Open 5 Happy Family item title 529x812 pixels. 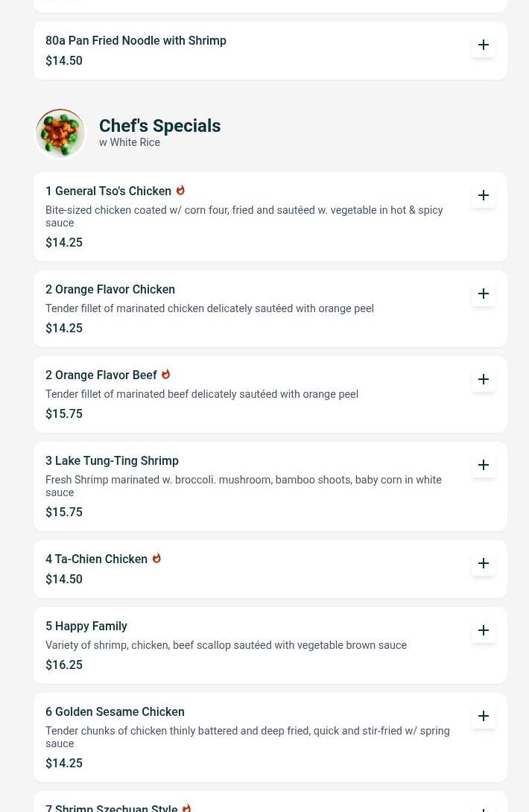(x=86, y=626)
